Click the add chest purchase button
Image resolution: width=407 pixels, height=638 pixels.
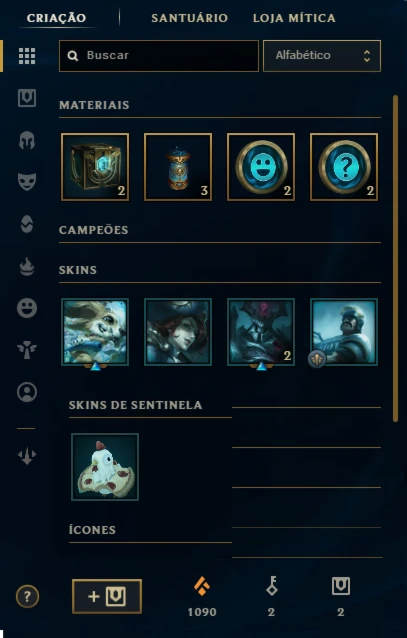click(107, 596)
